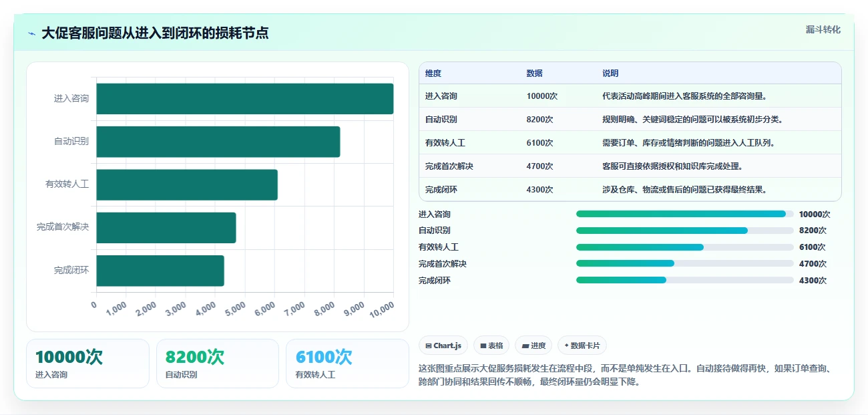Click the 完成首次解决 table row cell

(x=449, y=166)
